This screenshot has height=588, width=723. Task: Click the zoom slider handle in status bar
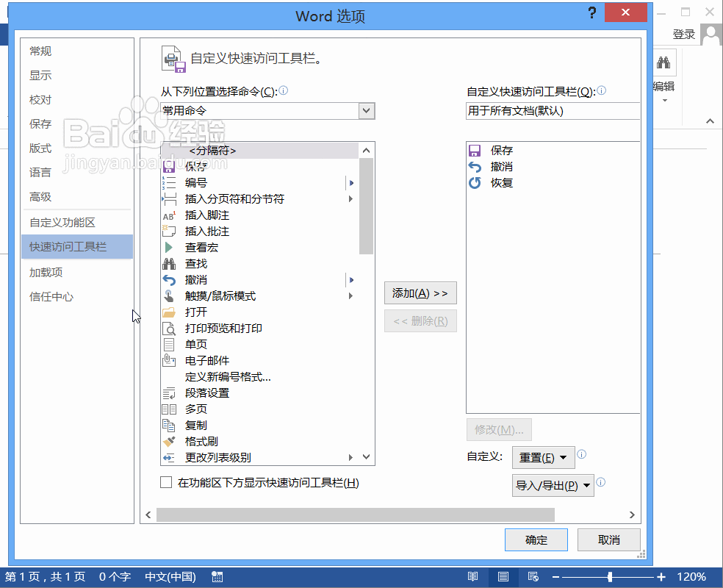coord(610,577)
